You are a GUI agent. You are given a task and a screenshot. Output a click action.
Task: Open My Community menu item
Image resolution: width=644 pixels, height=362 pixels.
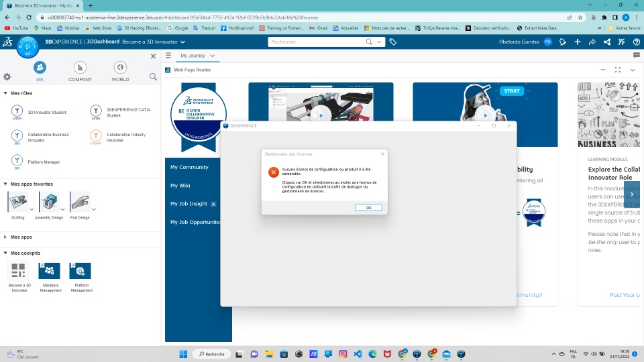(189, 167)
